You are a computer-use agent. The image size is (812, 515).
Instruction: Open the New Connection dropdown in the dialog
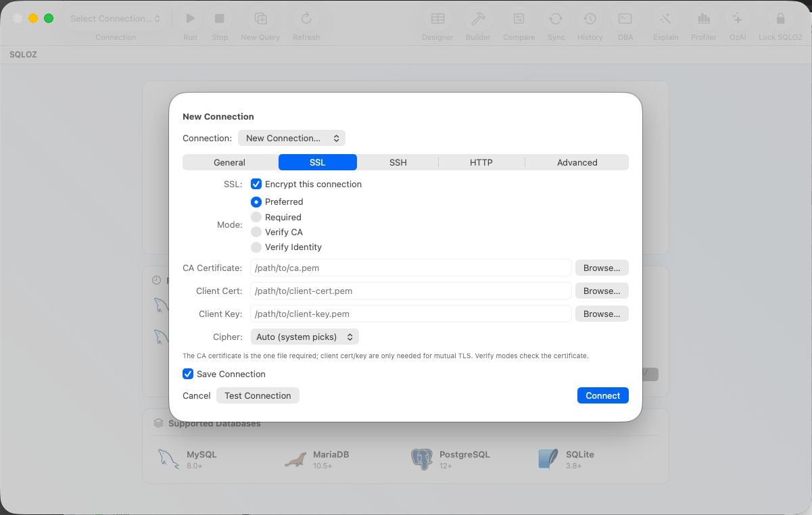(x=291, y=138)
